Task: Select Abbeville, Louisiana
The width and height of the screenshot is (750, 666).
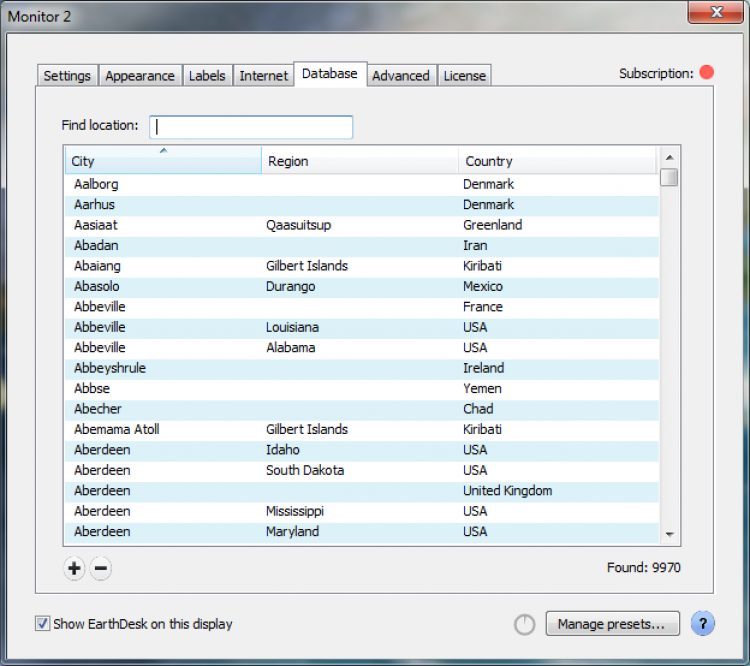Action: (x=362, y=327)
